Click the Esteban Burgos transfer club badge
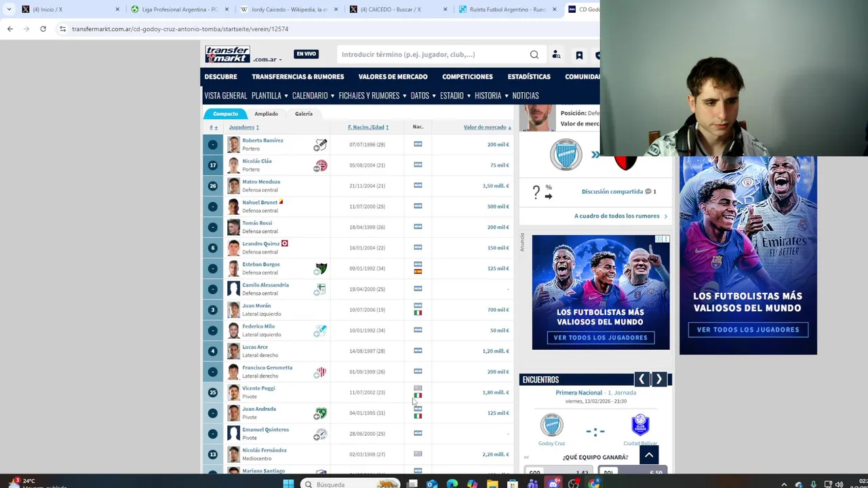 click(x=321, y=268)
